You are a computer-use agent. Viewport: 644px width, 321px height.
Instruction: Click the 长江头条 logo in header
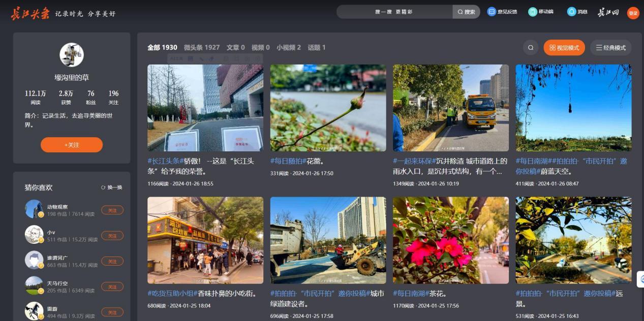coord(30,13)
